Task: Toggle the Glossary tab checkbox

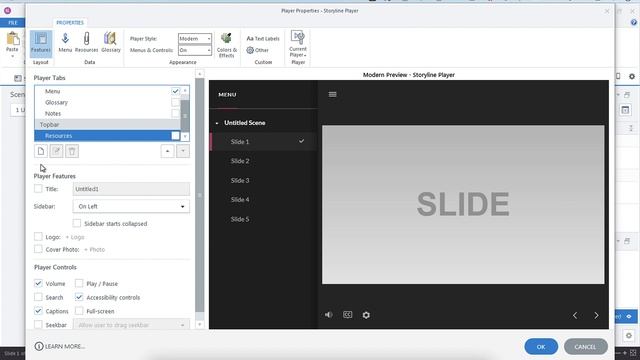Action: point(175,102)
